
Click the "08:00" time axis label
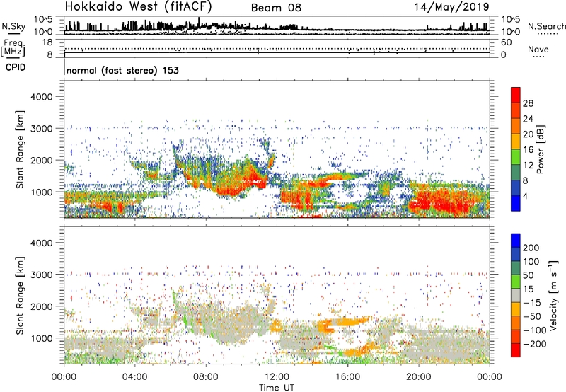(206, 377)
